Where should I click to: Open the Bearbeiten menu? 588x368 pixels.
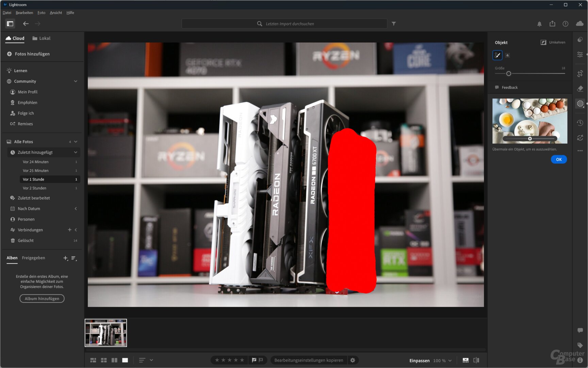click(x=24, y=13)
